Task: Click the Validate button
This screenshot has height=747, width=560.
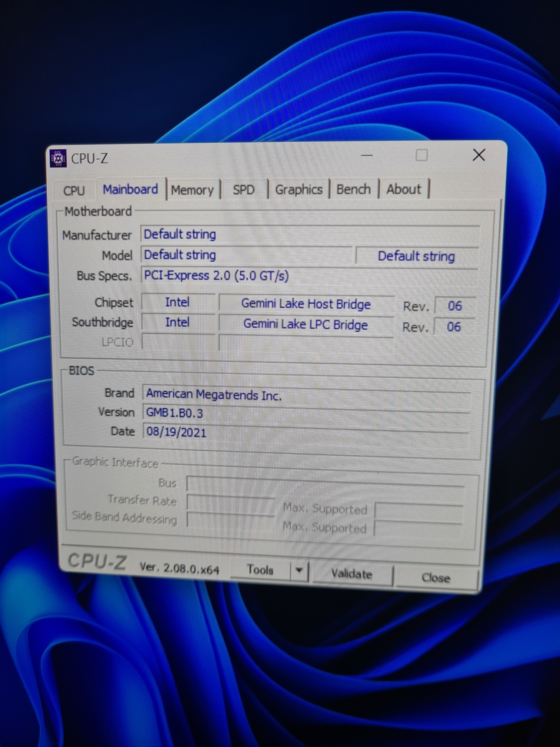Action: [x=352, y=574]
